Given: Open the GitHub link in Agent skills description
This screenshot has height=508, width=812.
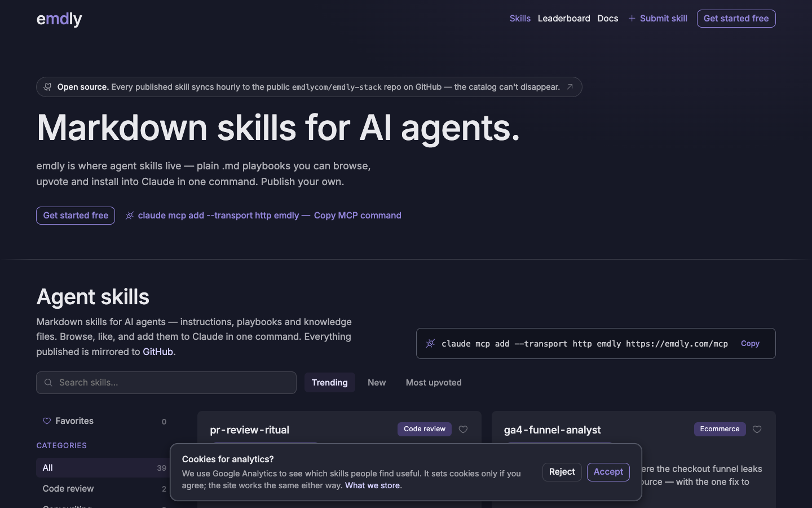Looking at the screenshot, I should 158,352.
